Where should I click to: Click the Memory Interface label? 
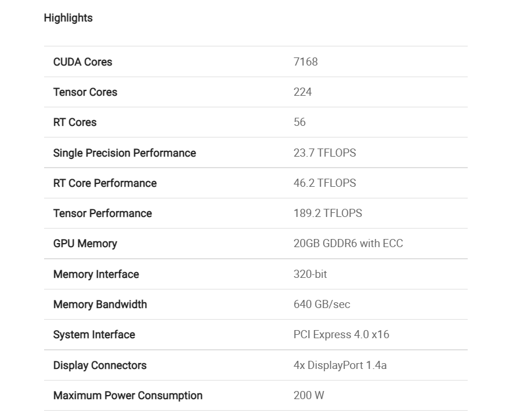pos(96,274)
